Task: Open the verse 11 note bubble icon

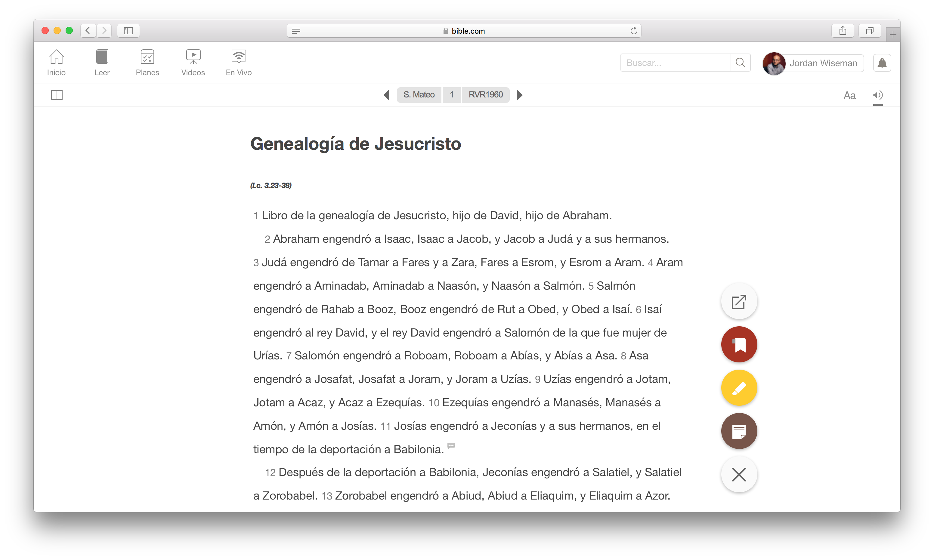Action: coord(451,446)
